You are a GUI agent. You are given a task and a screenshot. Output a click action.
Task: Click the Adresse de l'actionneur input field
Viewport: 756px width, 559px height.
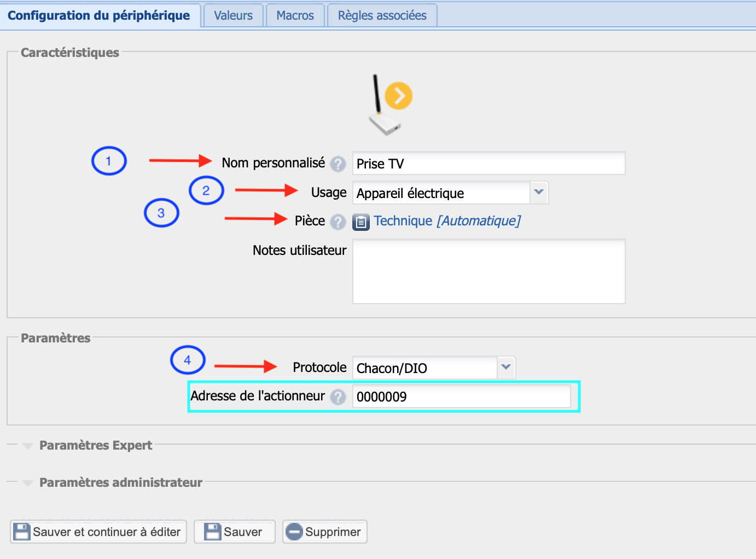461,397
